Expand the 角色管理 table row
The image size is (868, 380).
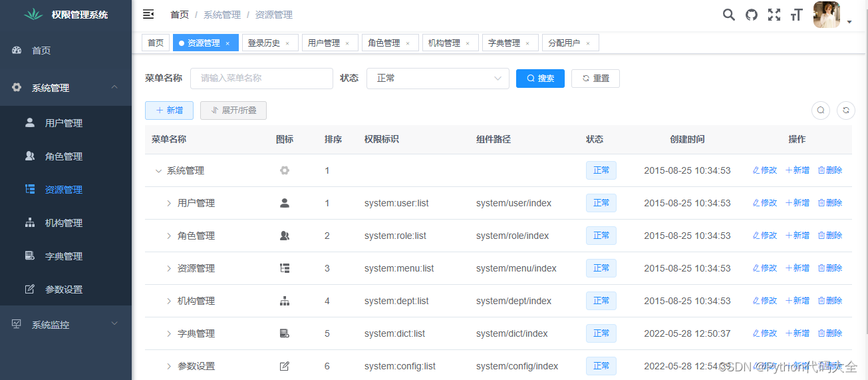tap(169, 236)
